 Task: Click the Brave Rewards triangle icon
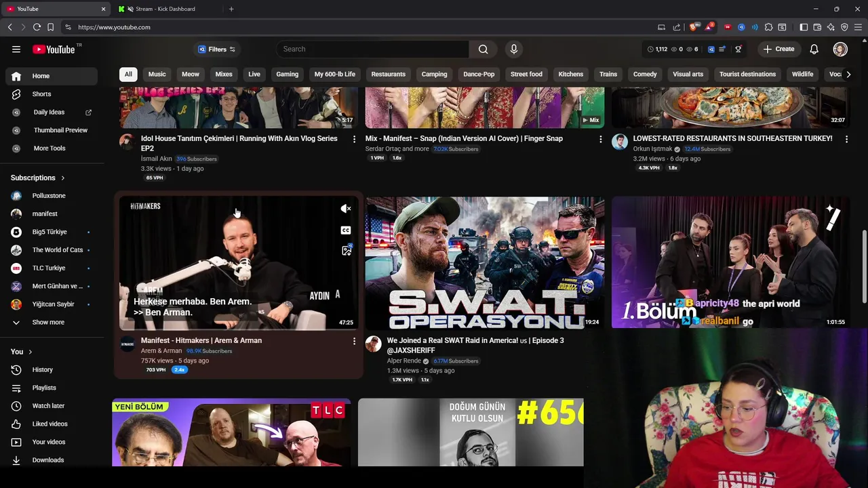tap(709, 27)
